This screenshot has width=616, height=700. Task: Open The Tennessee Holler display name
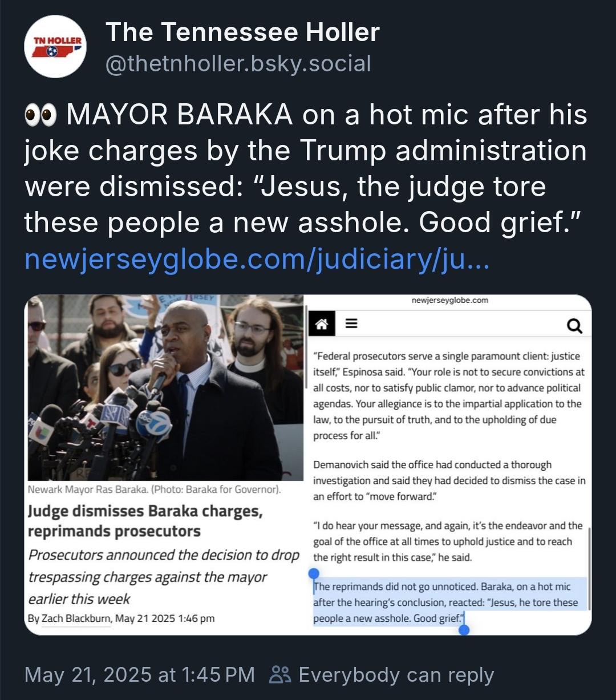pyautogui.click(x=242, y=33)
